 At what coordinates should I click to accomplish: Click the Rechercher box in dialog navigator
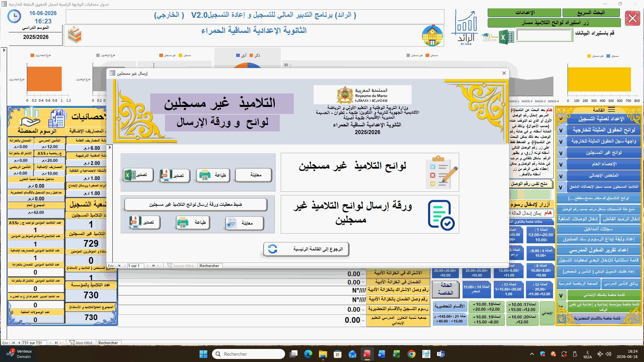click(210, 266)
